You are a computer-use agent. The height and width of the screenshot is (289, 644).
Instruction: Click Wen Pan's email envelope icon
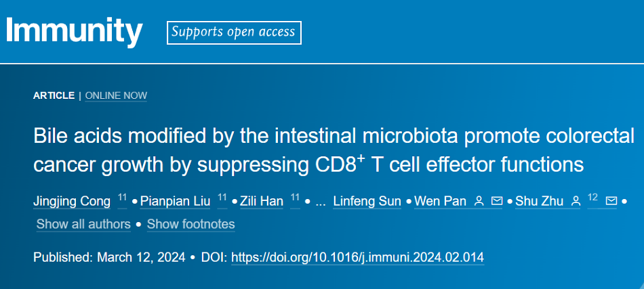[x=497, y=201]
